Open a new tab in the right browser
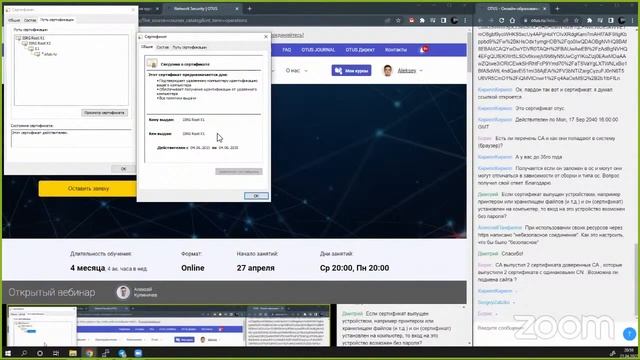640x360 pixels. [557, 9]
